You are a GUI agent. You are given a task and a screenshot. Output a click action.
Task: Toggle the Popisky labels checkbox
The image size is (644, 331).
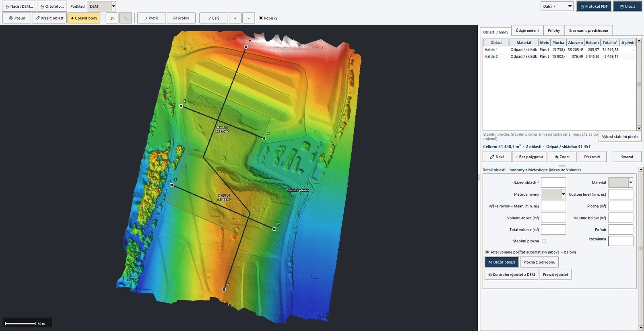click(261, 18)
